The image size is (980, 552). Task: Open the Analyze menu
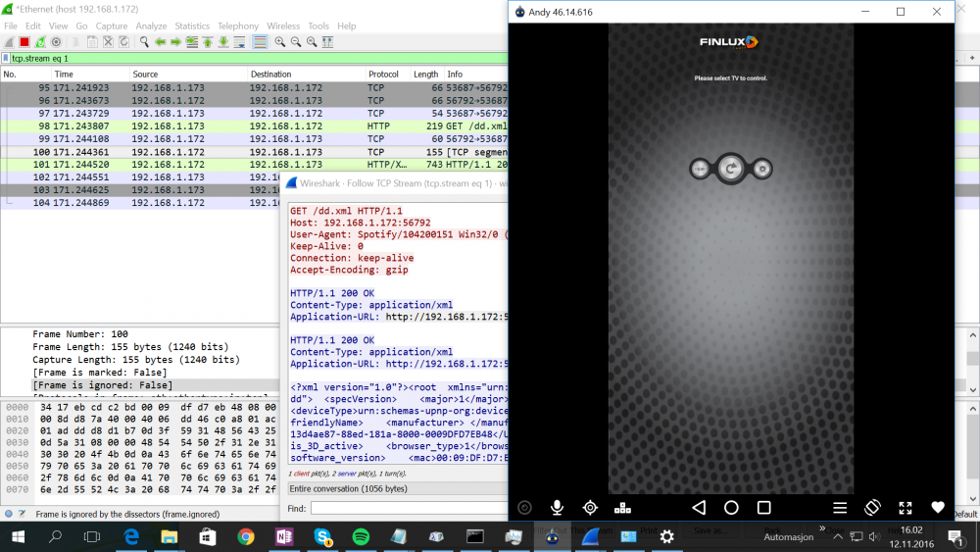[x=151, y=25]
